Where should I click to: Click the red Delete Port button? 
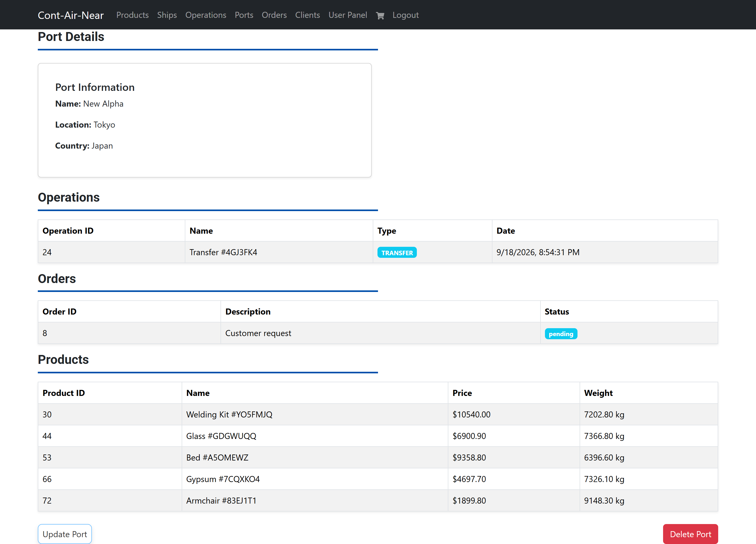[x=690, y=534]
